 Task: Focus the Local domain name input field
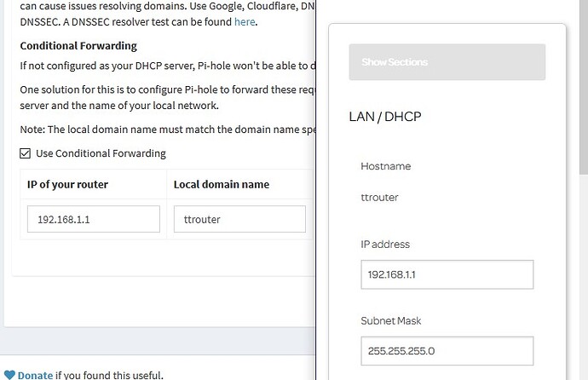point(239,219)
